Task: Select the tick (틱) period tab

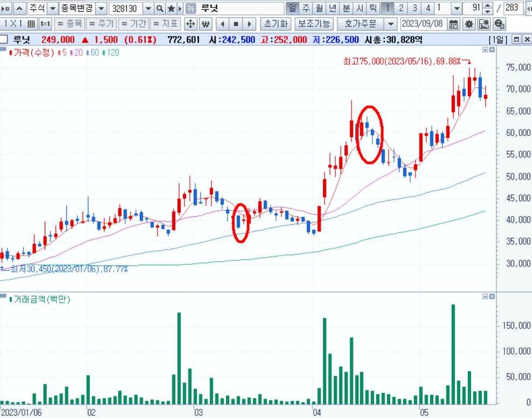Action: [x=373, y=8]
